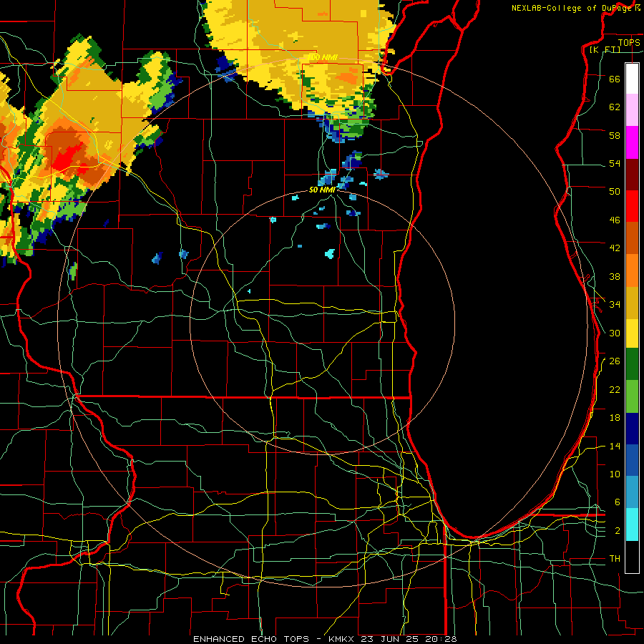
Task: Click the legend value 18
Action: (x=615, y=418)
